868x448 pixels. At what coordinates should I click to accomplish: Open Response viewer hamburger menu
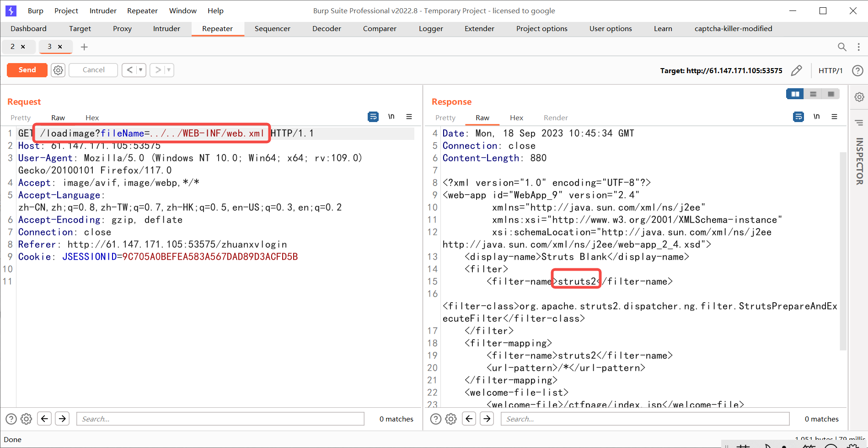click(834, 117)
